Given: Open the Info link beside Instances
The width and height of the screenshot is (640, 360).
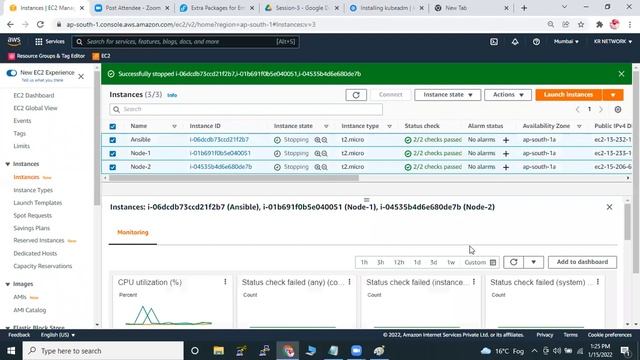Looking at the screenshot, I should 172,95.
